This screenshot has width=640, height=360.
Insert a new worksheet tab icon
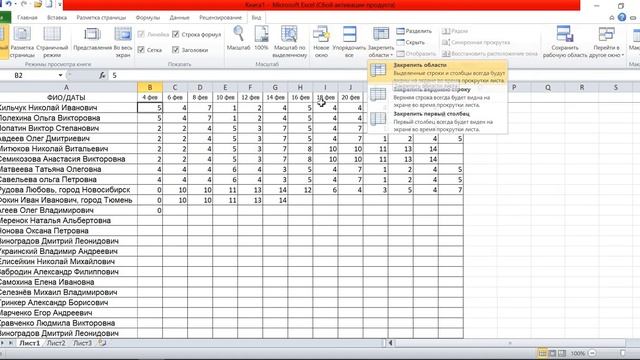coord(102,343)
